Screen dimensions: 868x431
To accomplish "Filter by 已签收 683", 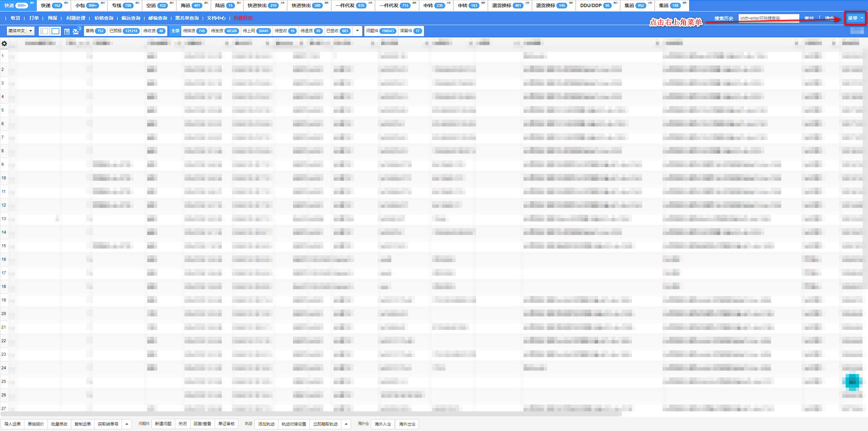I will point(338,31).
